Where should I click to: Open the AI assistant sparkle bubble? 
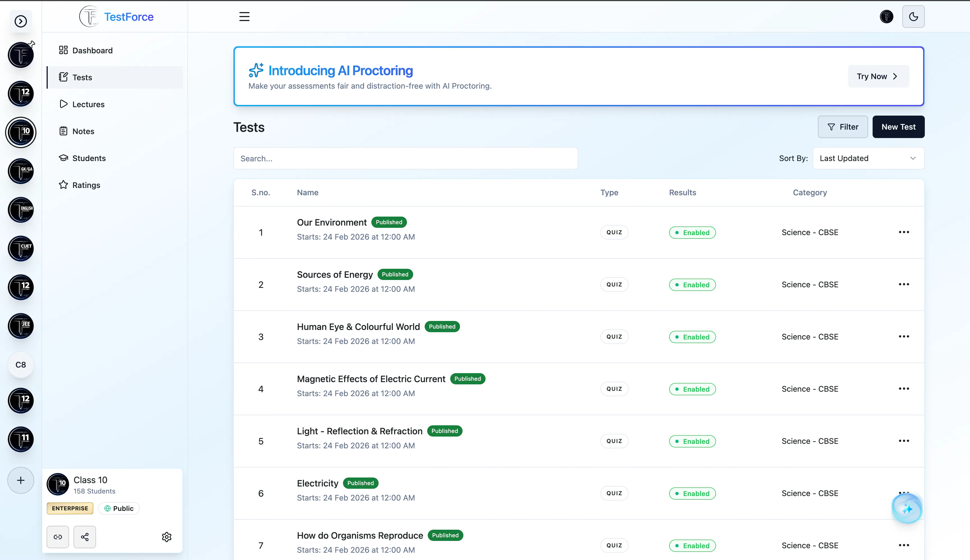pyautogui.click(x=907, y=509)
